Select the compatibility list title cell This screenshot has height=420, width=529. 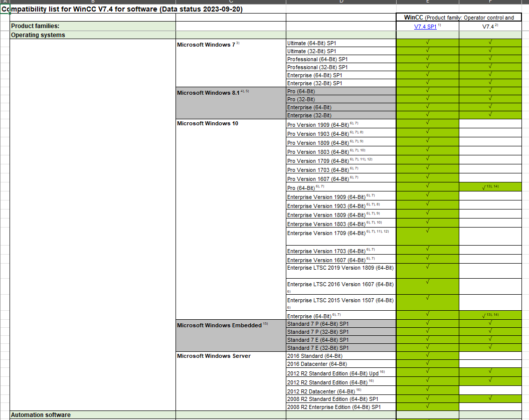[122, 9]
